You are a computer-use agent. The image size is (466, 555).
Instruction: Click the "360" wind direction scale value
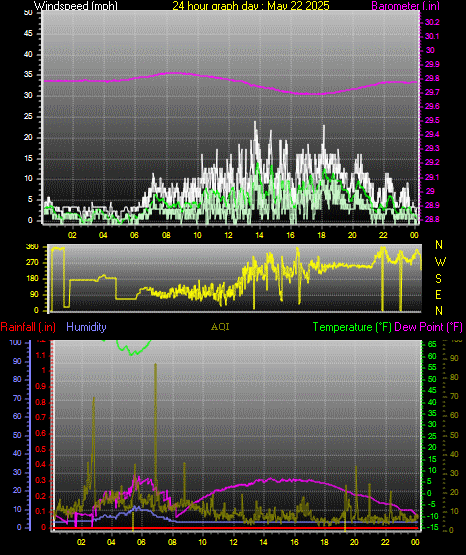pyautogui.click(x=32, y=247)
